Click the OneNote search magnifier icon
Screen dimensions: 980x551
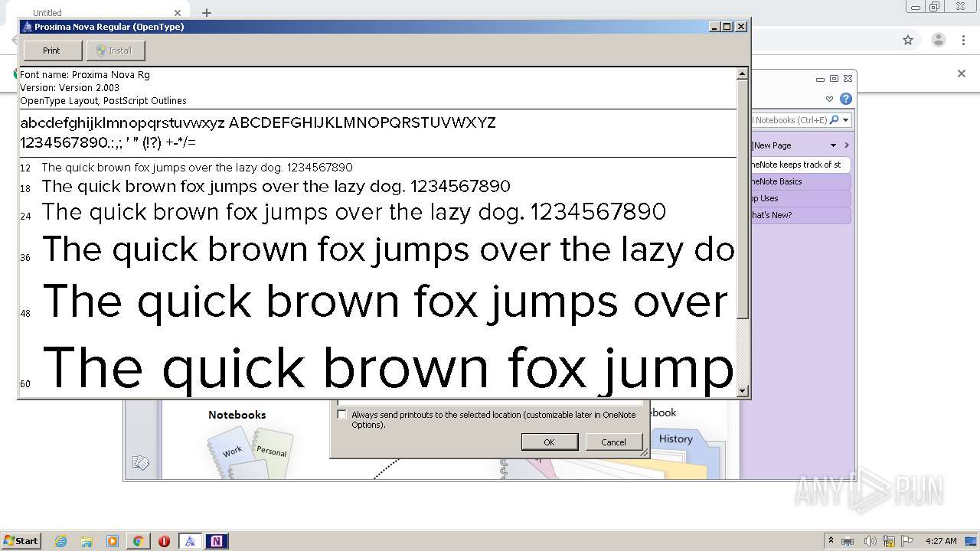click(834, 119)
